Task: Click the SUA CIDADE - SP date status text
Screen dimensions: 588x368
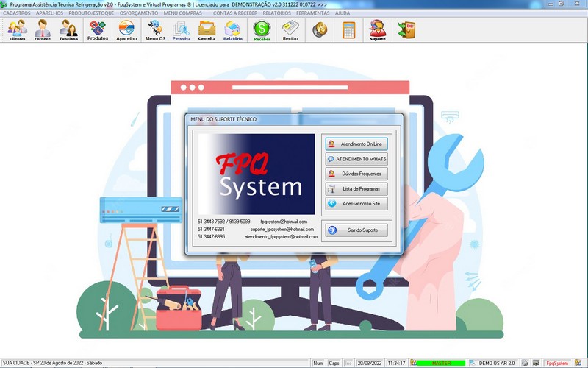Action: point(52,363)
